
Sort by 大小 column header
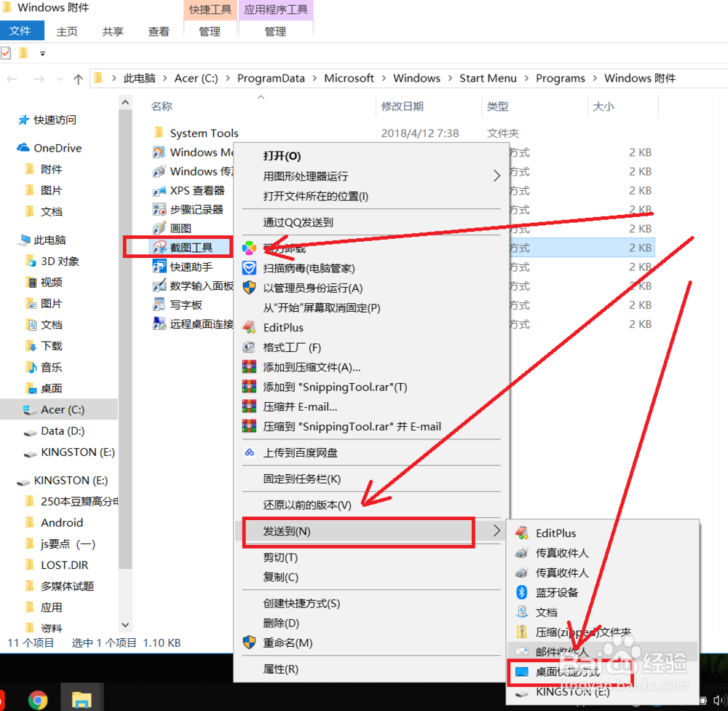pos(603,106)
